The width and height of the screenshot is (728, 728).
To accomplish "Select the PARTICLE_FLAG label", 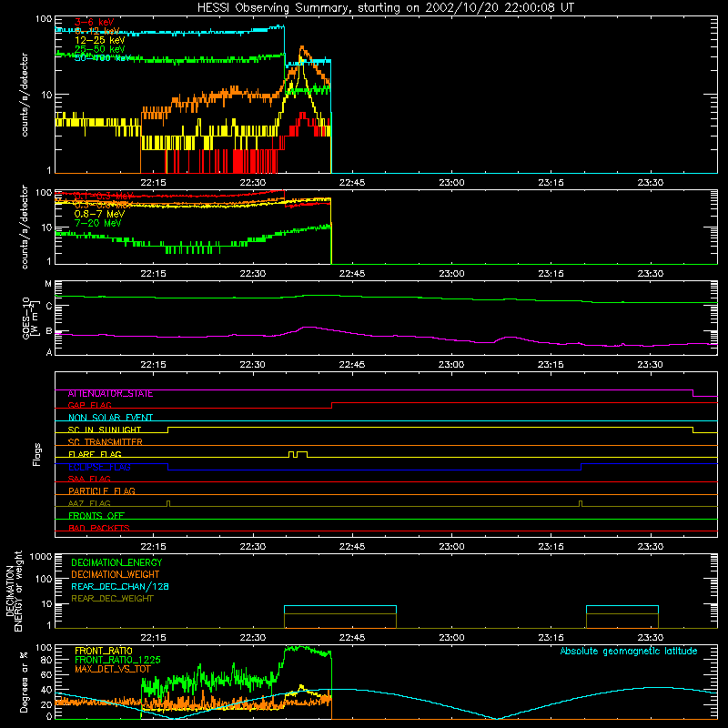I will coord(102,491).
